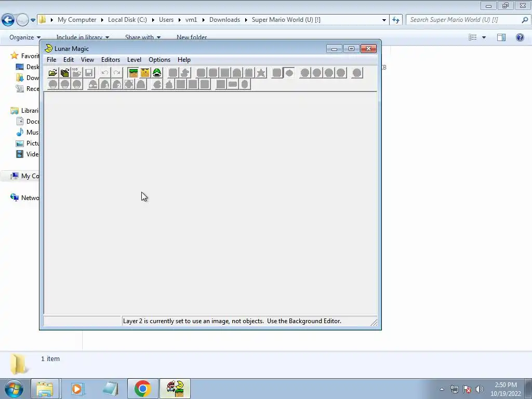
Task: Click the '1 item' details pane text
Action: point(50,358)
